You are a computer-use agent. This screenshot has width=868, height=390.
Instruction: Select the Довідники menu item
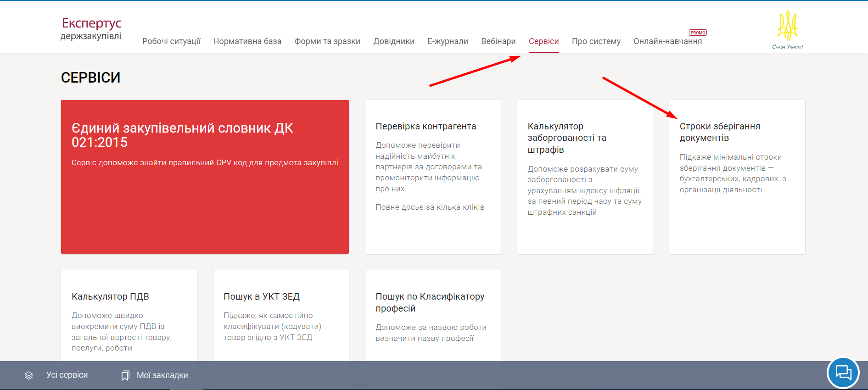pos(393,41)
